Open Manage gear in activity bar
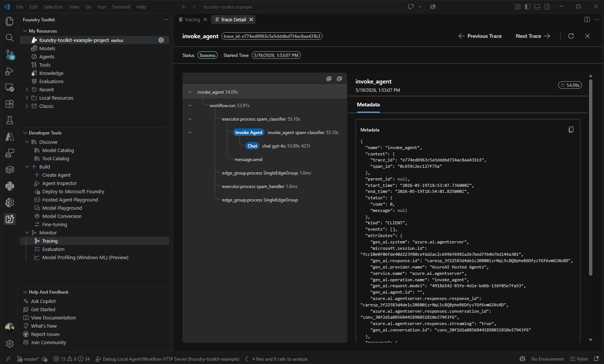 [x=10, y=343]
